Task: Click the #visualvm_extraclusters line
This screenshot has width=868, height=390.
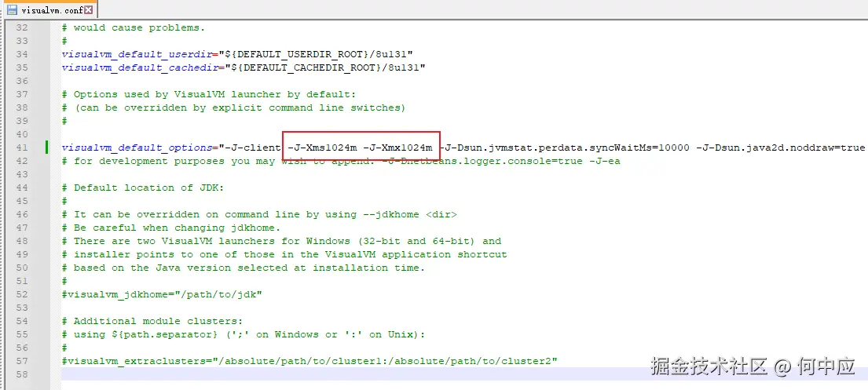Action: (309, 361)
